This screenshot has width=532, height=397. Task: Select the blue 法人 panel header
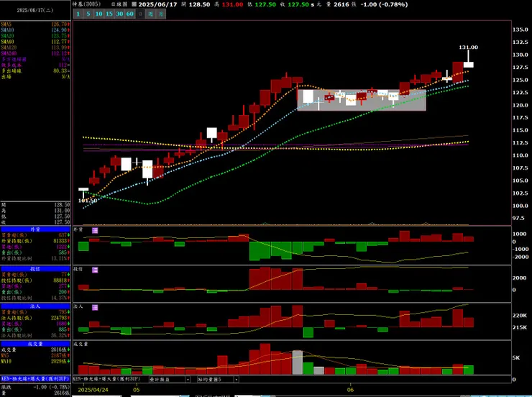pos(35,306)
